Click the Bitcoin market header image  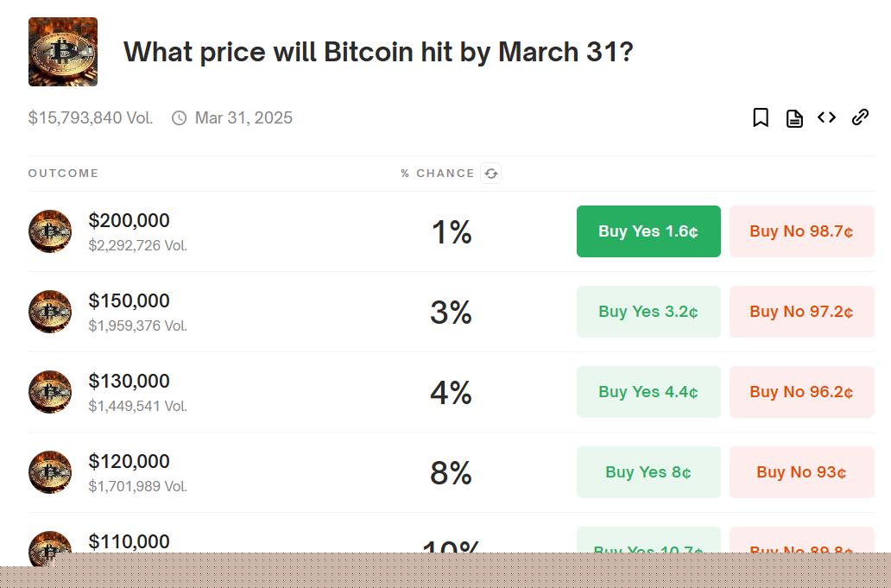point(63,52)
